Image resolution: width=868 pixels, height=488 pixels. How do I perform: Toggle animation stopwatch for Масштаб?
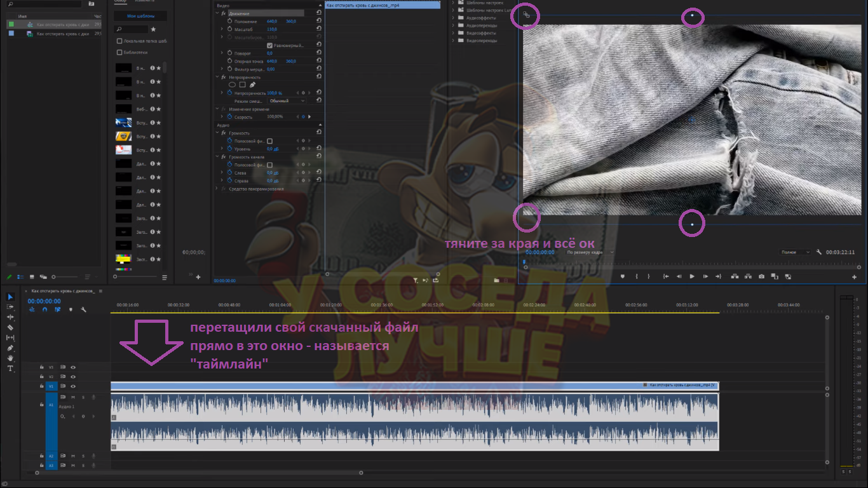(x=229, y=29)
